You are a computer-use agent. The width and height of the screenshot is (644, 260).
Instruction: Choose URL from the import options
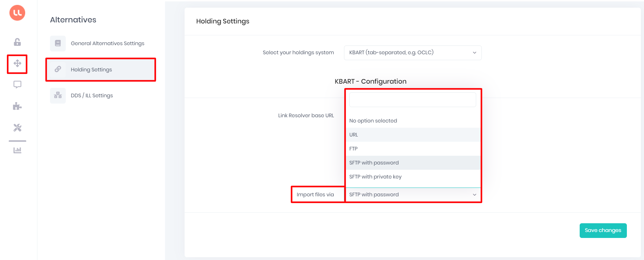[x=413, y=135]
